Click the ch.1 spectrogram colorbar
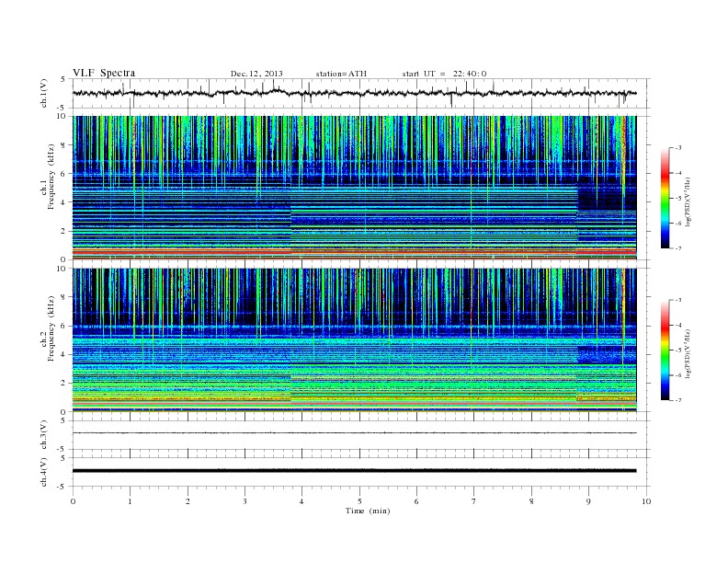This screenshot has width=728, height=563. pos(665,198)
